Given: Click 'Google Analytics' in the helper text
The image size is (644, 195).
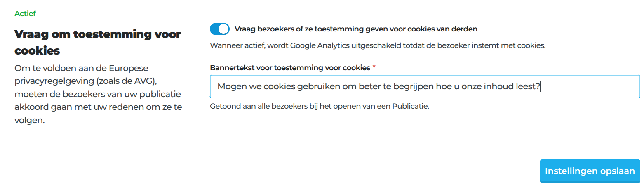Looking at the screenshot, I should [316, 45].
